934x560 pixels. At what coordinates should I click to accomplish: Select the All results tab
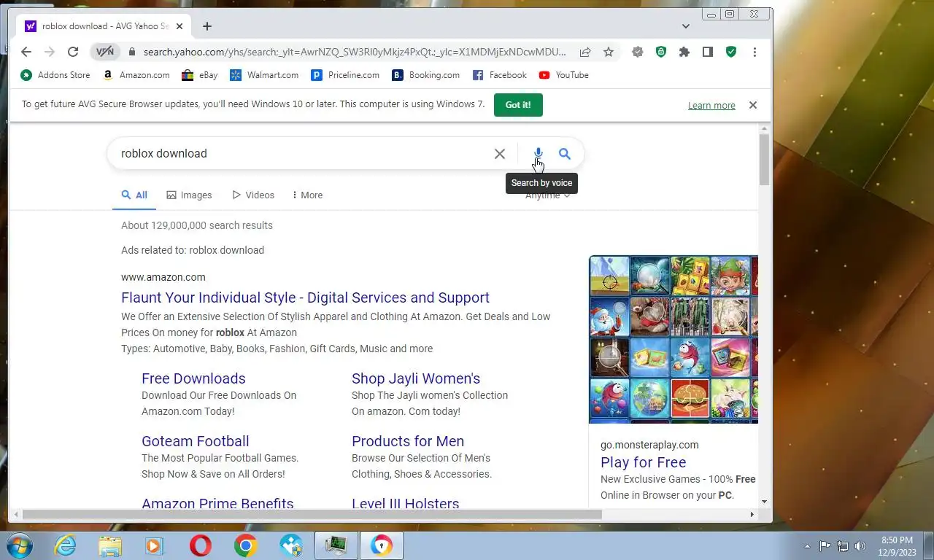[x=134, y=195]
